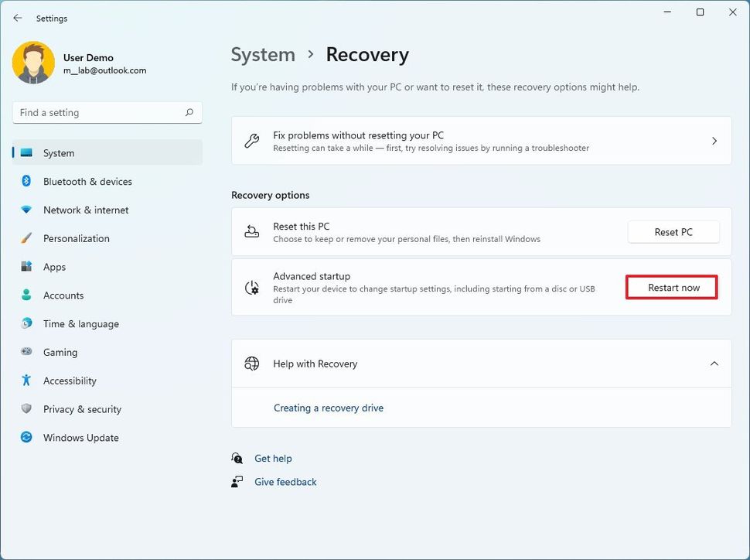Click the Privacy & security shield icon
This screenshot has width=750, height=560.
(x=28, y=409)
